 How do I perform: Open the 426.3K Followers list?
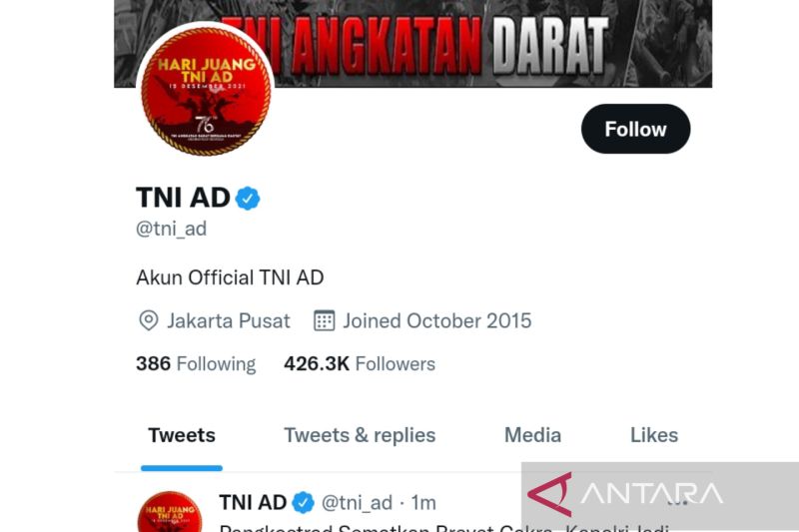click(360, 363)
